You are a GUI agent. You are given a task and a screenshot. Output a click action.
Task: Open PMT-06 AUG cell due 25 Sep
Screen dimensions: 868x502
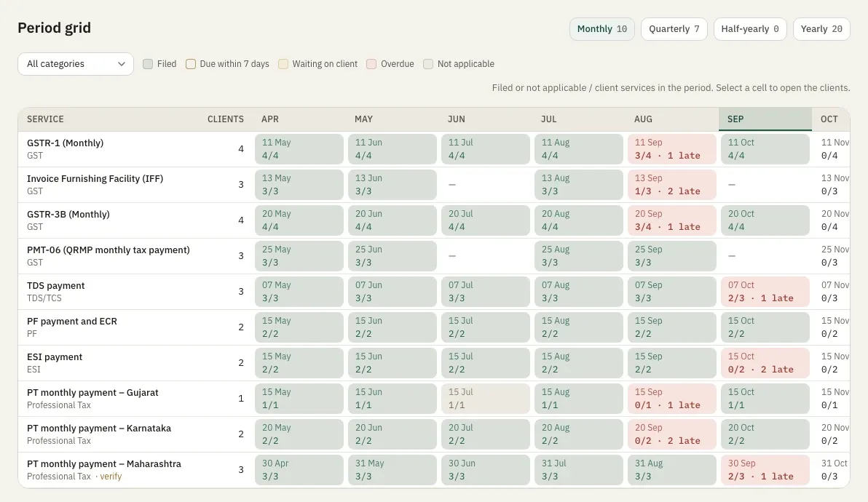point(672,256)
